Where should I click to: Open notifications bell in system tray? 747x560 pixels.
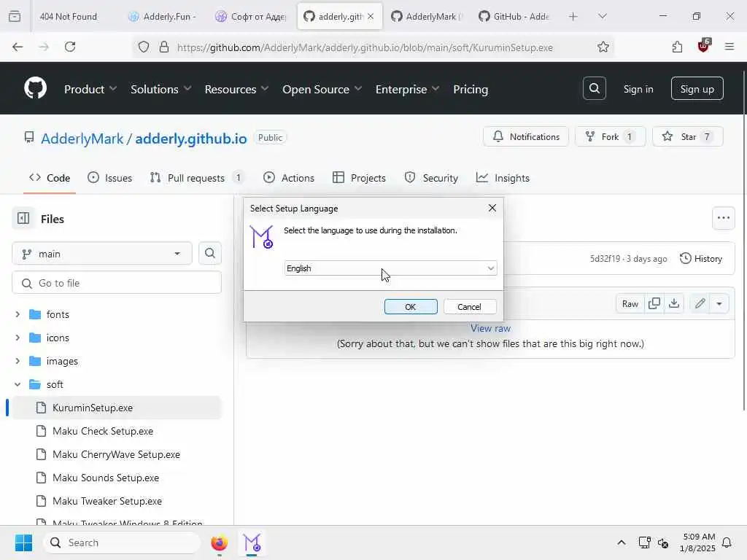pos(727,542)
